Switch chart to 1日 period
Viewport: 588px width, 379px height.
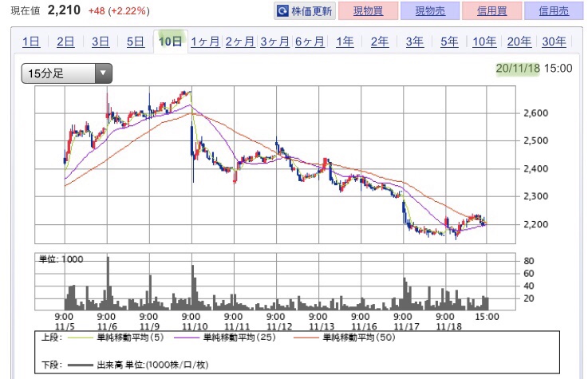31,41
